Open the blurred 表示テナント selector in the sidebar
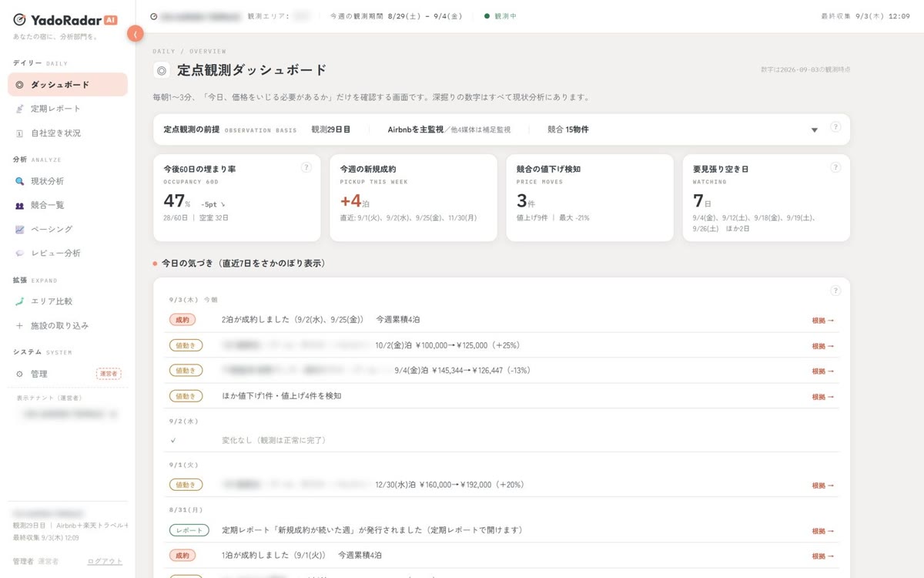The width and height of the screenshot is (924, 578). [x=69, y=414]
